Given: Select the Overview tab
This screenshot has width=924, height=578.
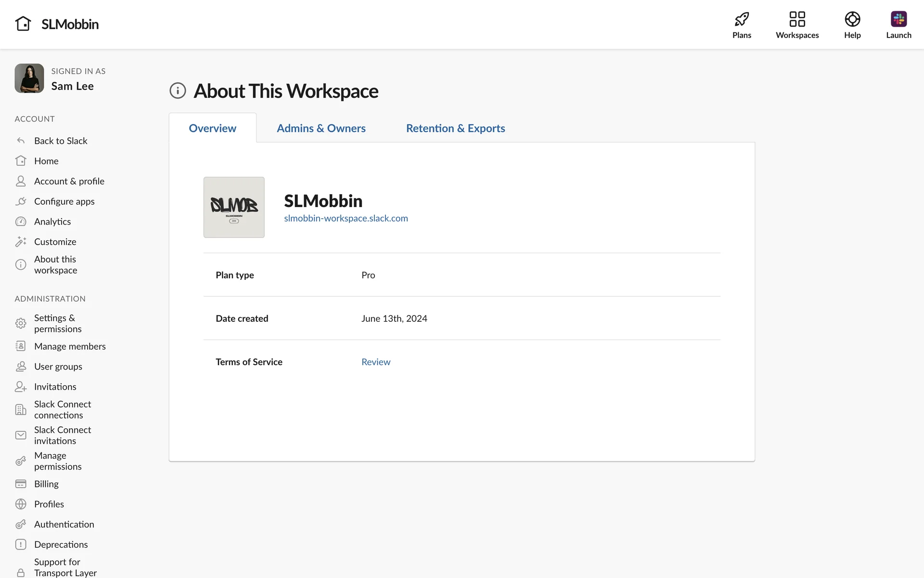Looking at the screenshot, I should (212, 128).
